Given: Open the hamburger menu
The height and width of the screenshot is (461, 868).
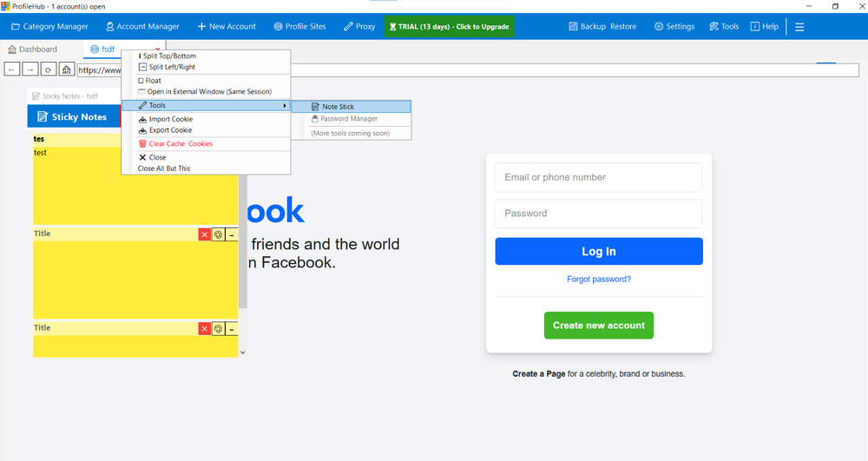Looking at the screenshot, I should coord(799,27).
